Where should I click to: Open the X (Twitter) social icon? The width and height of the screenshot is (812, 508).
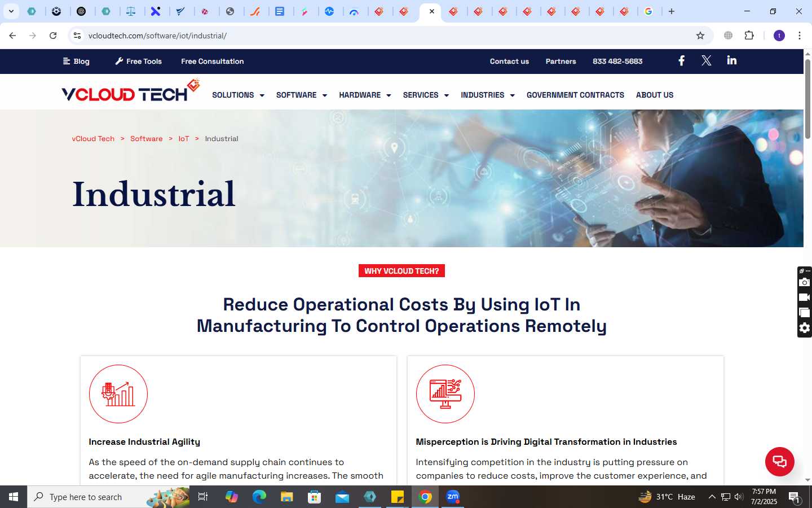click(x=706, y=60)
